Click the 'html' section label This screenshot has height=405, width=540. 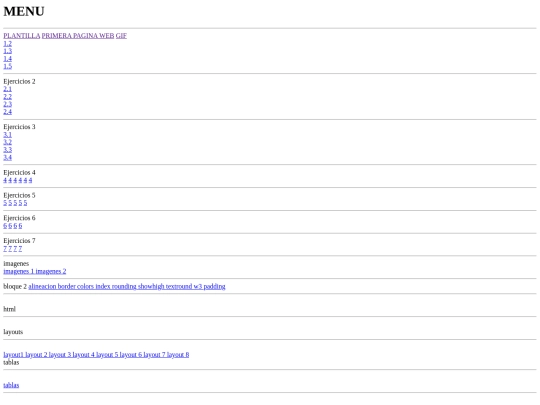pos(9,309)
